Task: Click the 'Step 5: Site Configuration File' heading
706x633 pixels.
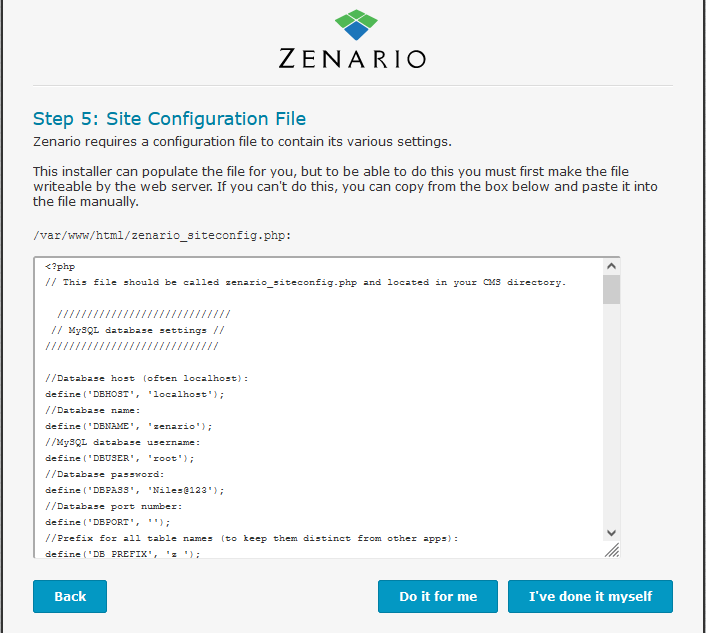Action: tap(169, 119)
